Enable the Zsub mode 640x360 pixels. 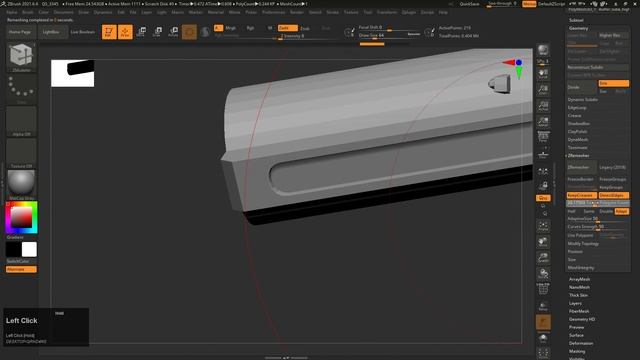[x=304, y=28]
